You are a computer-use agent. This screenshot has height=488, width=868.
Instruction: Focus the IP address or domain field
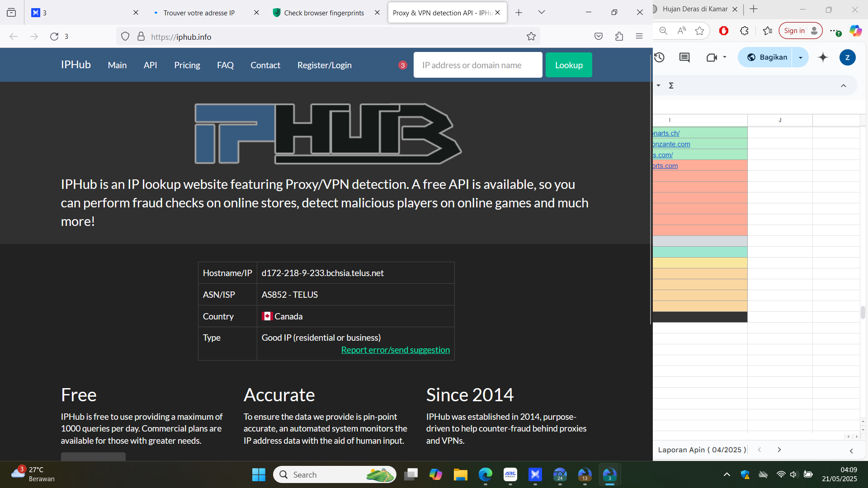478,65
